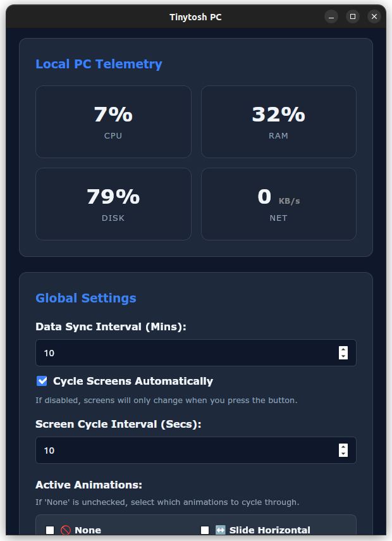392x541 pixels.
Task: Click the NET KB/s telemetry card
Action: coord(279,203)
